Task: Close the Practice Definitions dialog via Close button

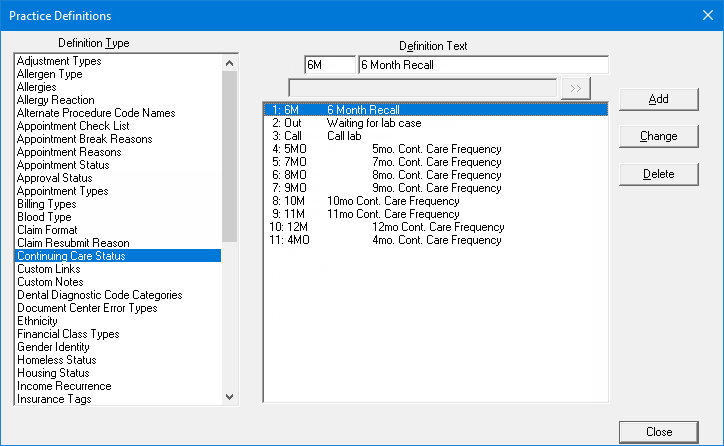Action: tap(658, 432)
